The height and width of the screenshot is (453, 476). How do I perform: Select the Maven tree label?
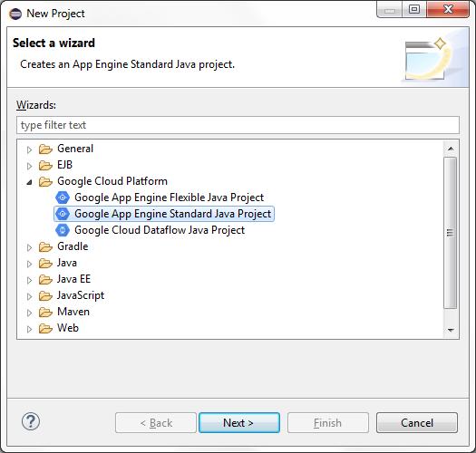click(73, 312)
